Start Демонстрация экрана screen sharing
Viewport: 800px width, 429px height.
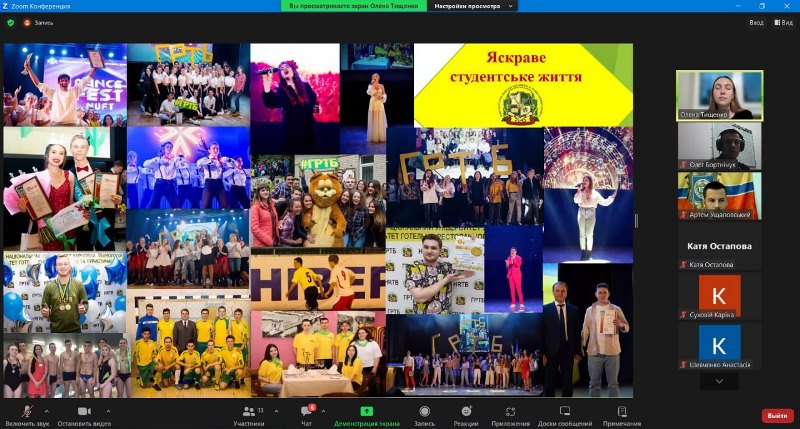point(366,413)
